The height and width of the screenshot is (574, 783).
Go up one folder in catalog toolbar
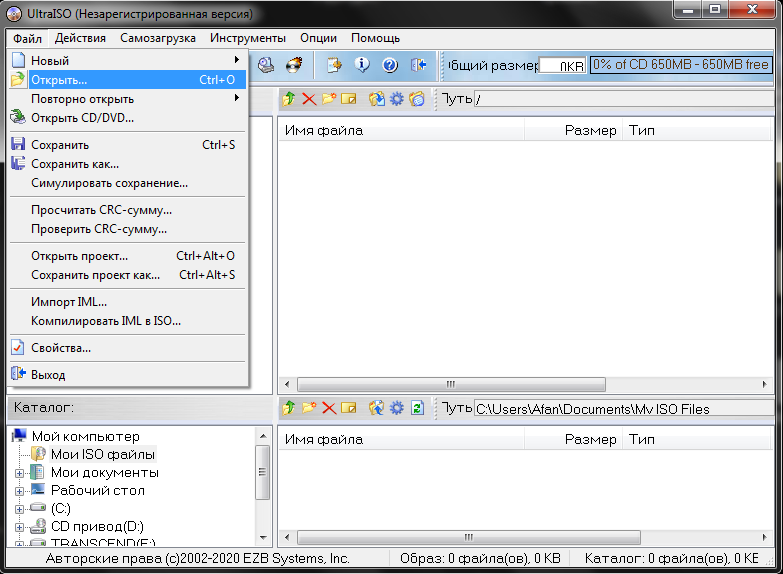click(x=289, y=408)
